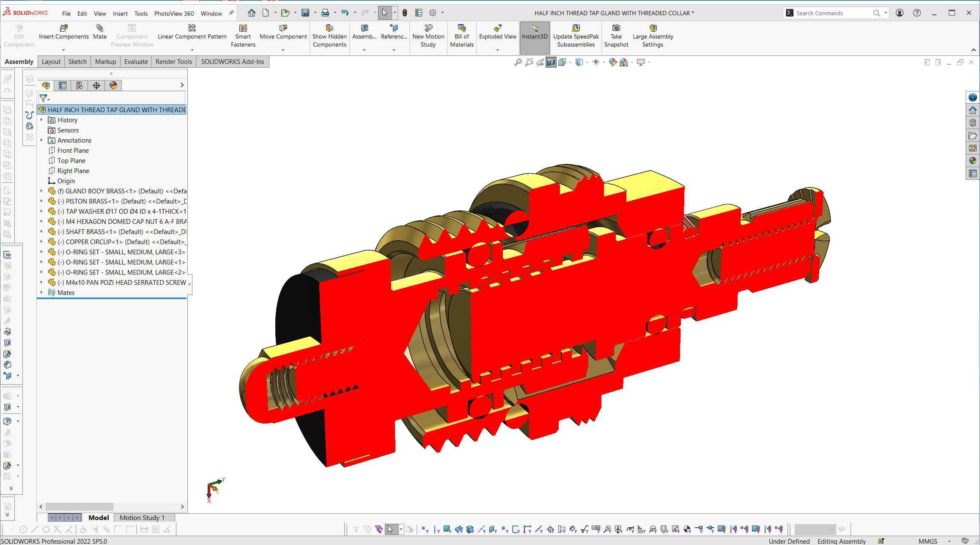Select M4 HEXAGON DOMED CAP NUT item

tap(117, 222)
